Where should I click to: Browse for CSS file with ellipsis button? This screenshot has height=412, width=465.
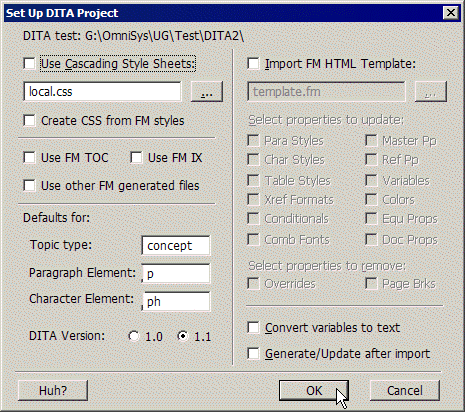point(207,92)
